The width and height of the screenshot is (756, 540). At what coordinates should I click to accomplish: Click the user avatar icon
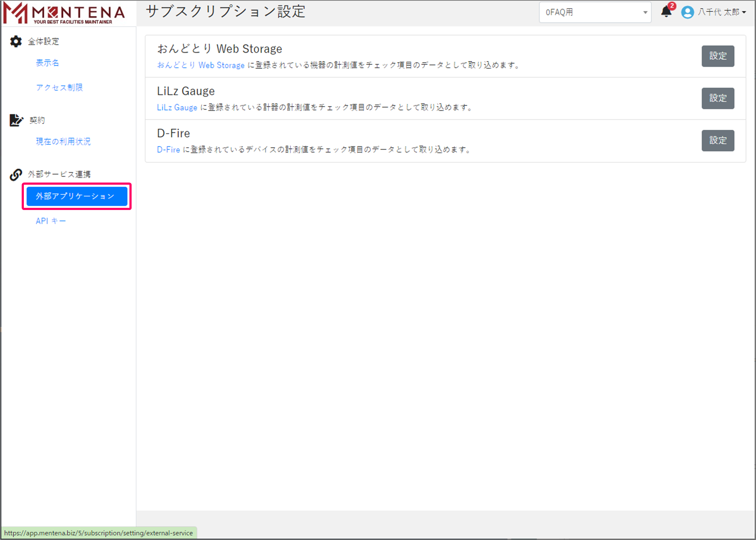(x=687, y=12)
